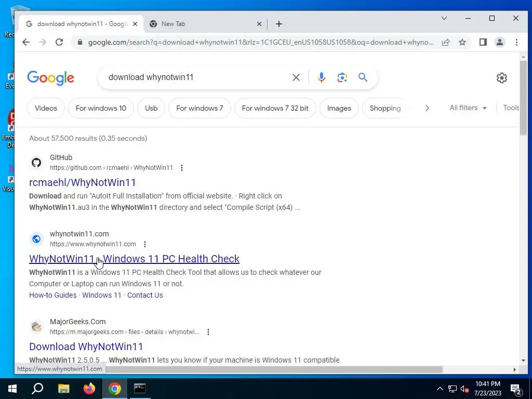Open more options for GitHub result
This screenshot has width=532, height=399.
point(182,168)
